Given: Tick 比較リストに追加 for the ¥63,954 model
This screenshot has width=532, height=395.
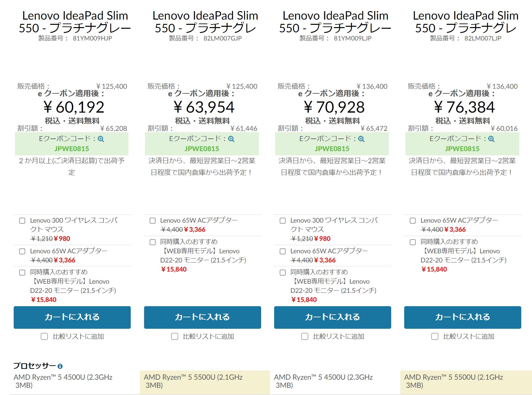Looking at the screenshot, I should 175,337.
